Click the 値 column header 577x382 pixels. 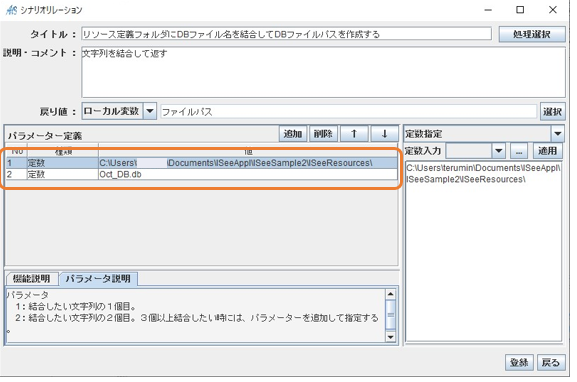pyautogui.click(x=248, y=152)
